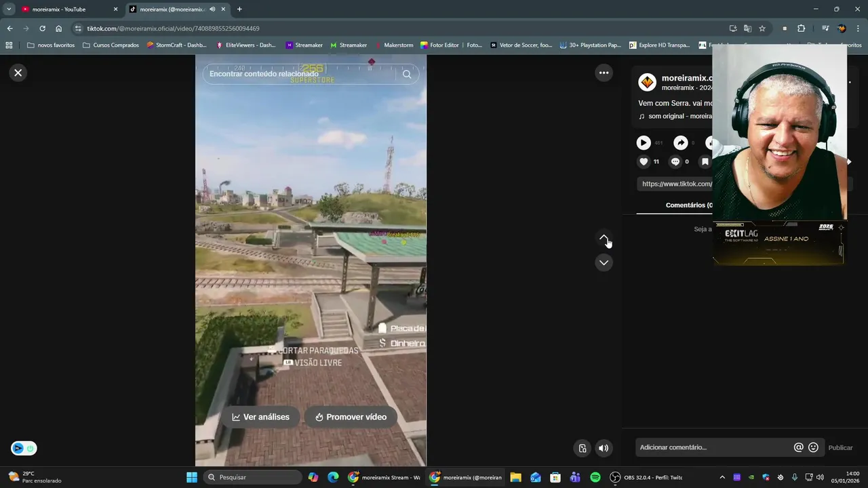Open Microsoft Store from the taskbar
The image size is (868, 488).
555,477
